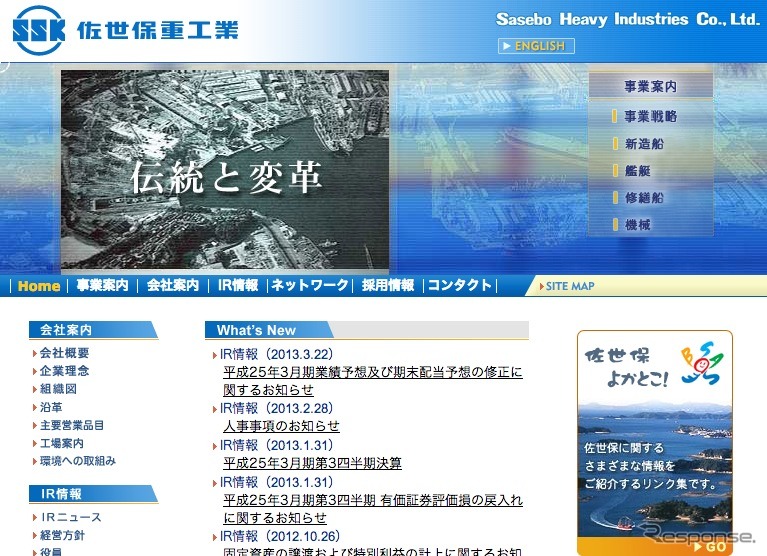Open 沿革 in the sidebar
Viewport: 767px width, 556px height.
[51, 407]
